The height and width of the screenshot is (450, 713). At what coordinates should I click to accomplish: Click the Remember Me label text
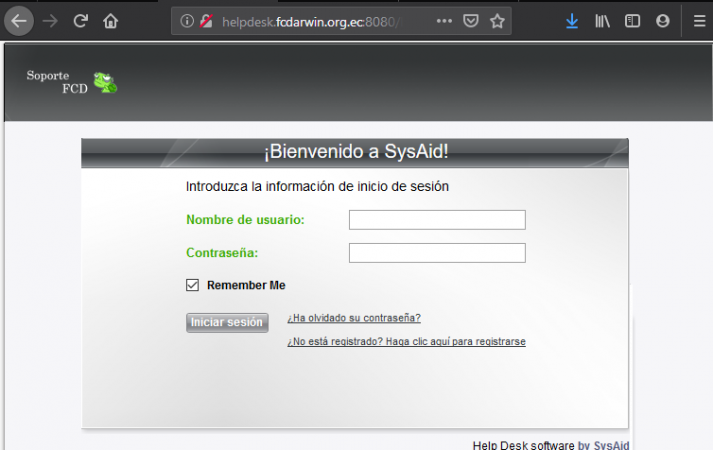pyautogui.click(x=246, y=285)
